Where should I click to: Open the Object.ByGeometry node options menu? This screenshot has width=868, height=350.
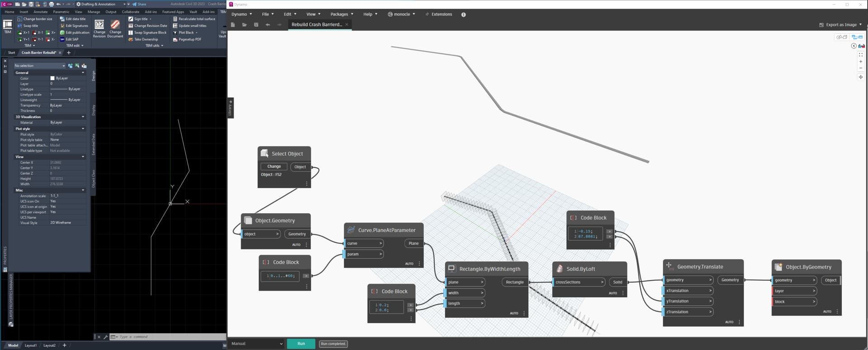tap(837, 312)
